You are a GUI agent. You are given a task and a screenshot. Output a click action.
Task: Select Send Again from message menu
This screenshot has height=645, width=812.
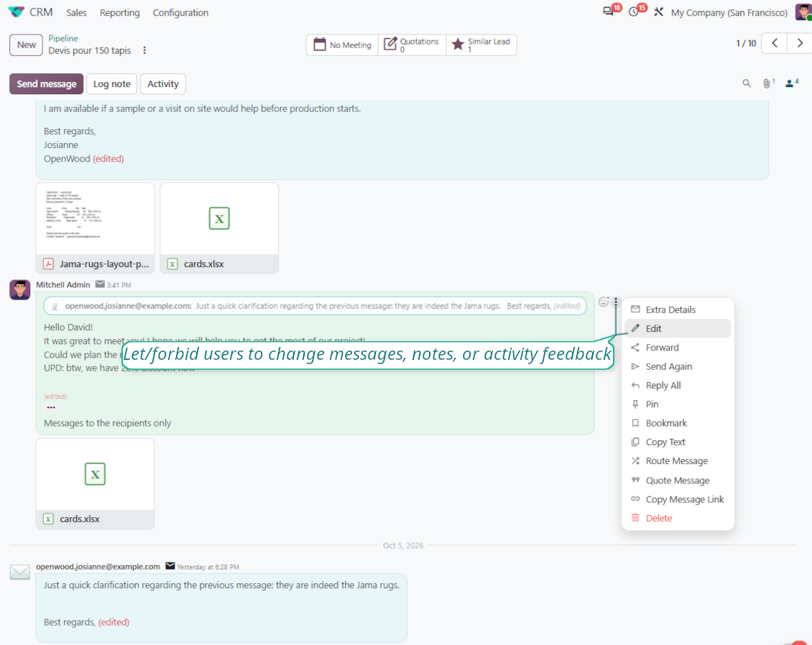pyautogui.click(x=678, y=366)
